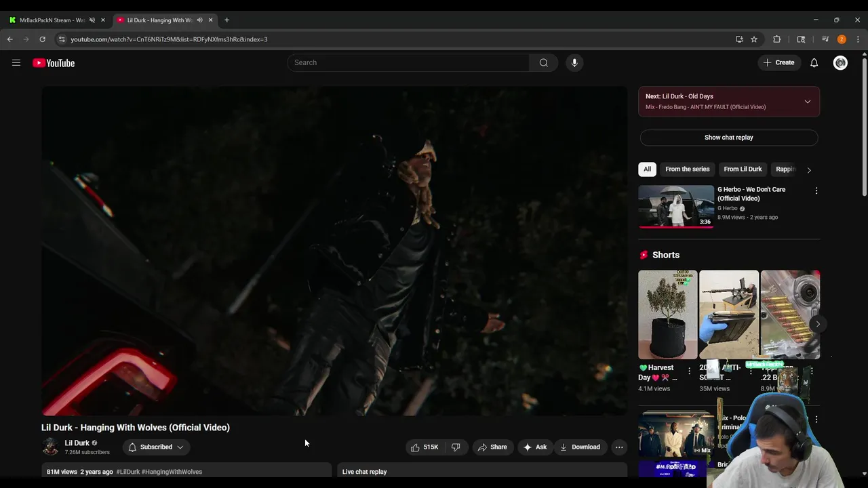
Task: Expand the Next: Lil Durk - Old Days playlist
Action: tap(807, 102)
